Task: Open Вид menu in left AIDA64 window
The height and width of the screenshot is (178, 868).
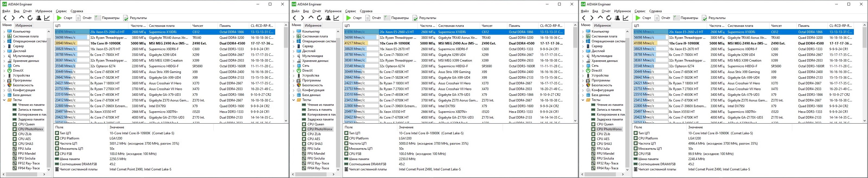Action: [17, 11]
